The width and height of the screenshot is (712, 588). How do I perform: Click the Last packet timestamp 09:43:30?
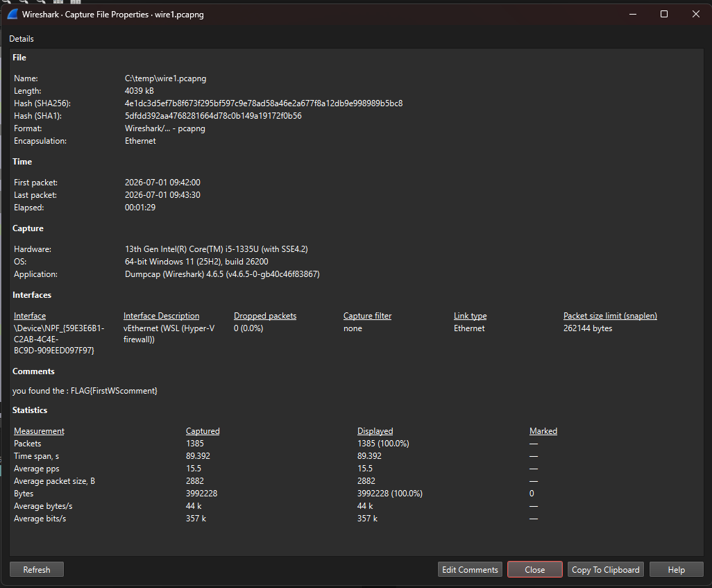coord(162,195)
